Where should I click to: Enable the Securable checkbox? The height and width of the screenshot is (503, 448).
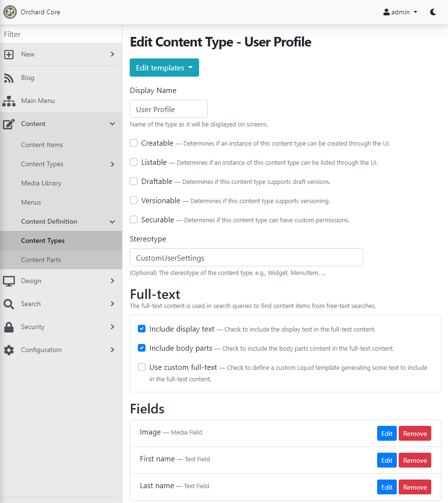(134, 219)
